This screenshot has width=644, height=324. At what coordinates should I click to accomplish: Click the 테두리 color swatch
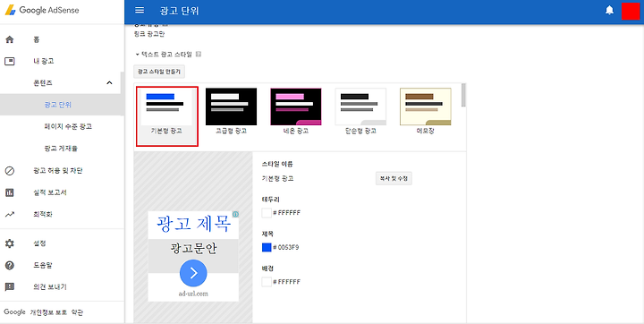(x=267, y=213)
